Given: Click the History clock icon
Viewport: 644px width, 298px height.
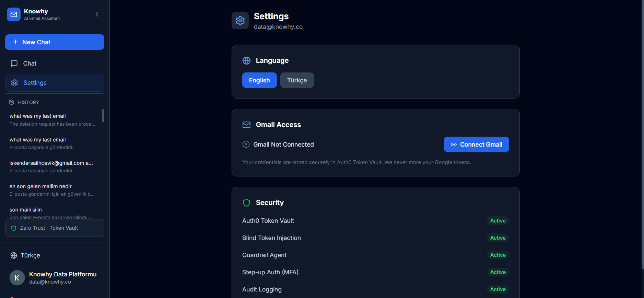Looking at the screenshot, I should click(12, 102).
